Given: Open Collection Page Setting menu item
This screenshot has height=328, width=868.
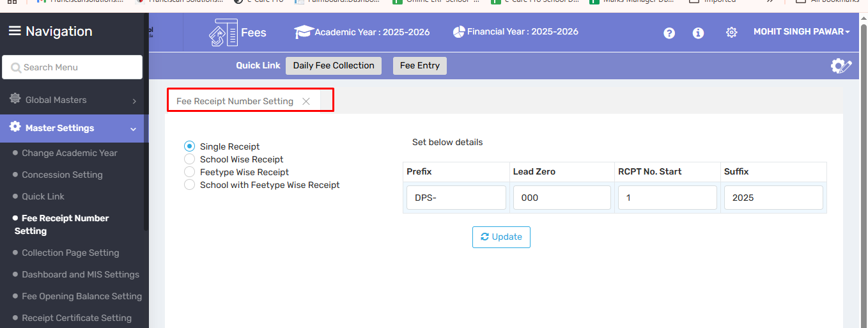Looking at the screenshot, I should (70, 253).
